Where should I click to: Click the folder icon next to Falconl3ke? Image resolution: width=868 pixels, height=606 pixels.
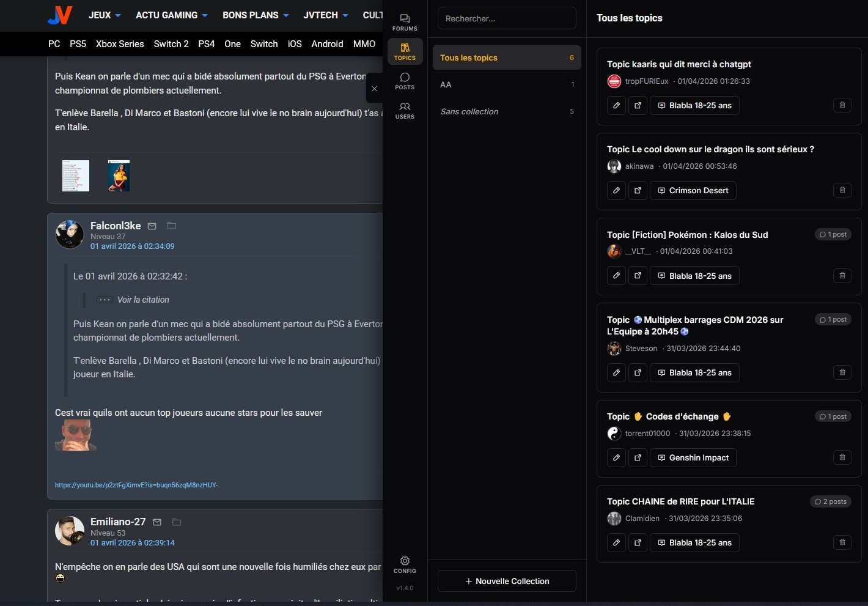pos(172,226)
